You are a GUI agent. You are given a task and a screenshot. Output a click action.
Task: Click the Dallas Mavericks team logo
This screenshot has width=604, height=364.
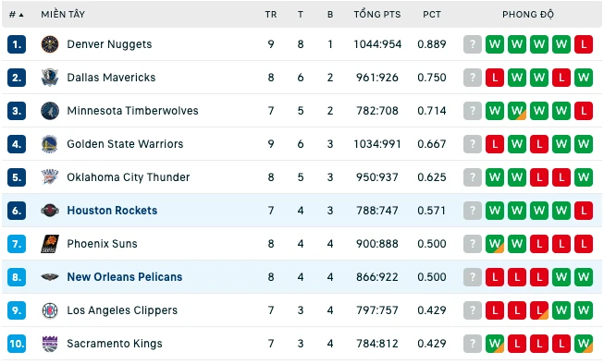pyautogui.click(x=50, y=78)
